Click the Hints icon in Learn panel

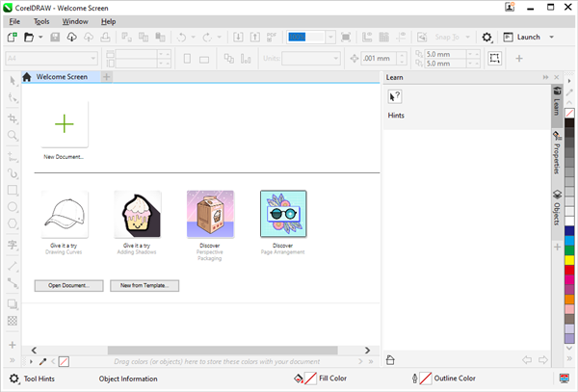click(x=394, y=96)
